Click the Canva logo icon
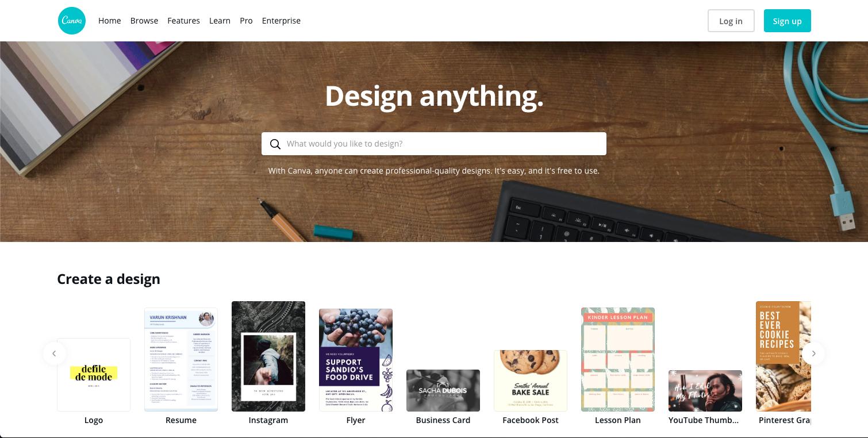Viewport: 868px width, 438px height. point(72,21)
